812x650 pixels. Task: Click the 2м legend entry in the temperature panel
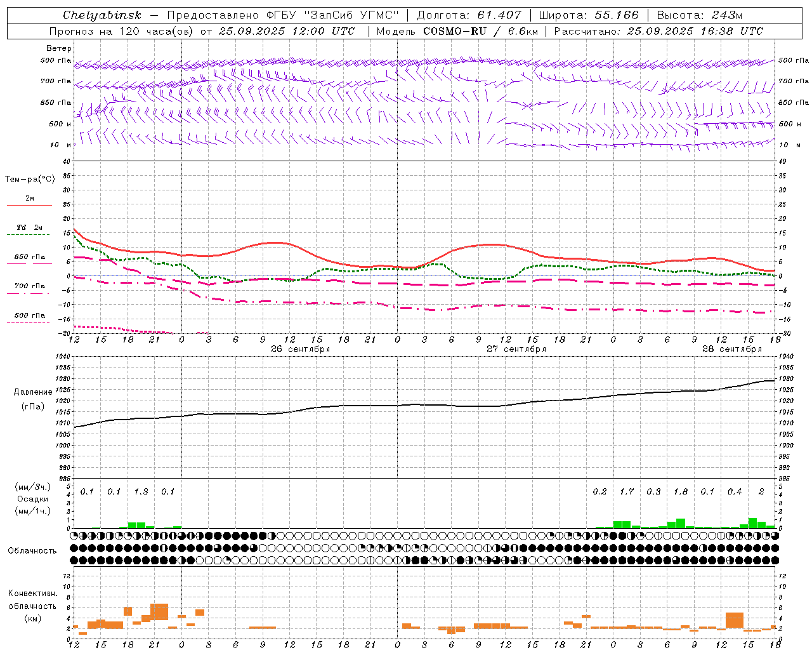pos(30,199)
